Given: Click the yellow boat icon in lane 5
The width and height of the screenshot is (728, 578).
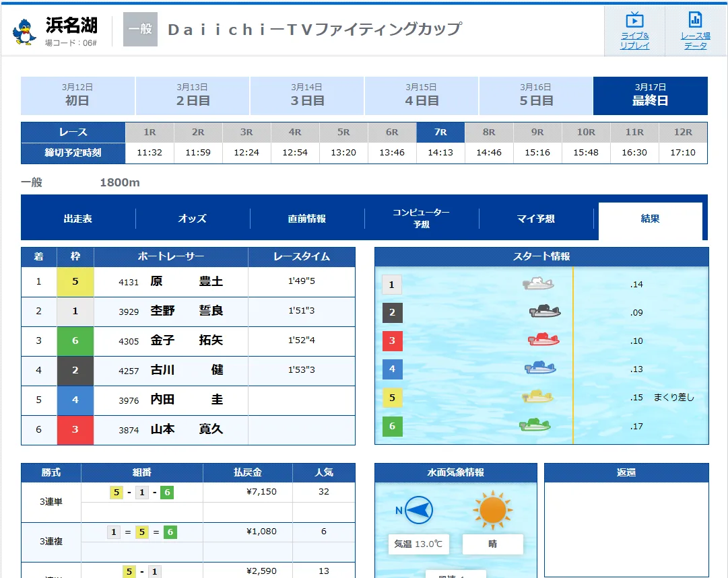Looking at the screenshot, I should point(537,397).
